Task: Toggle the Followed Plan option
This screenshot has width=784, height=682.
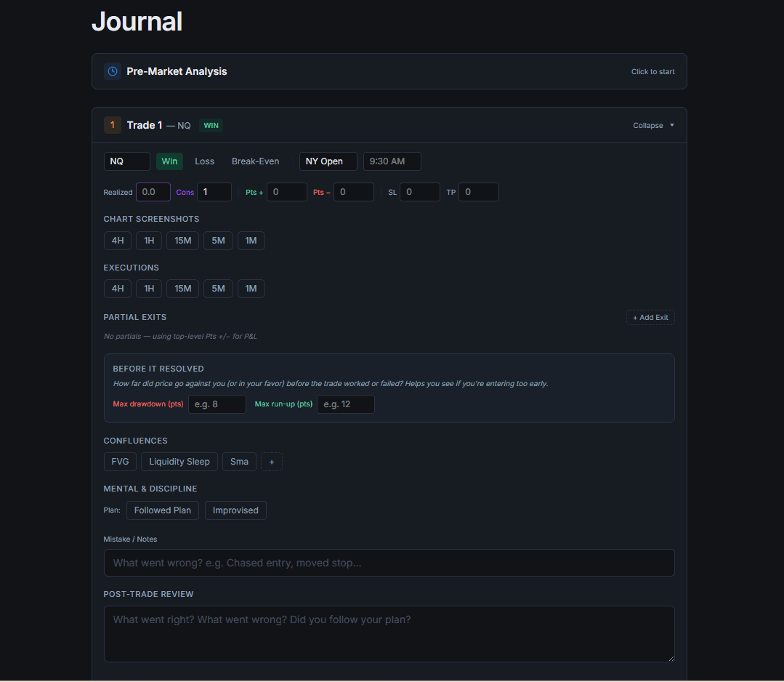Action: point(162,510)
